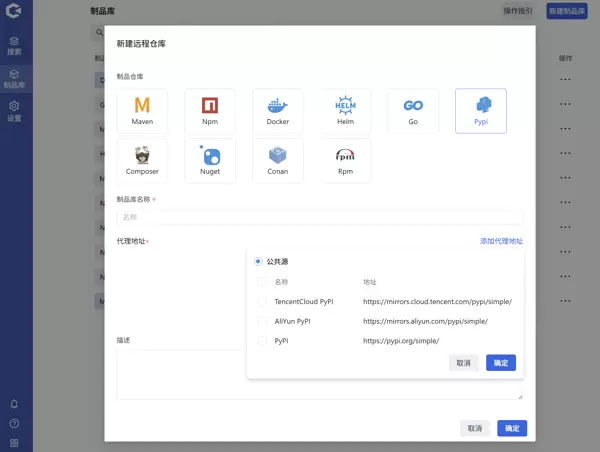Image resolution: width=600 pixels, height=452 pixels.
Task: Cancel the public source popup
Action: (x=464, y=363)
